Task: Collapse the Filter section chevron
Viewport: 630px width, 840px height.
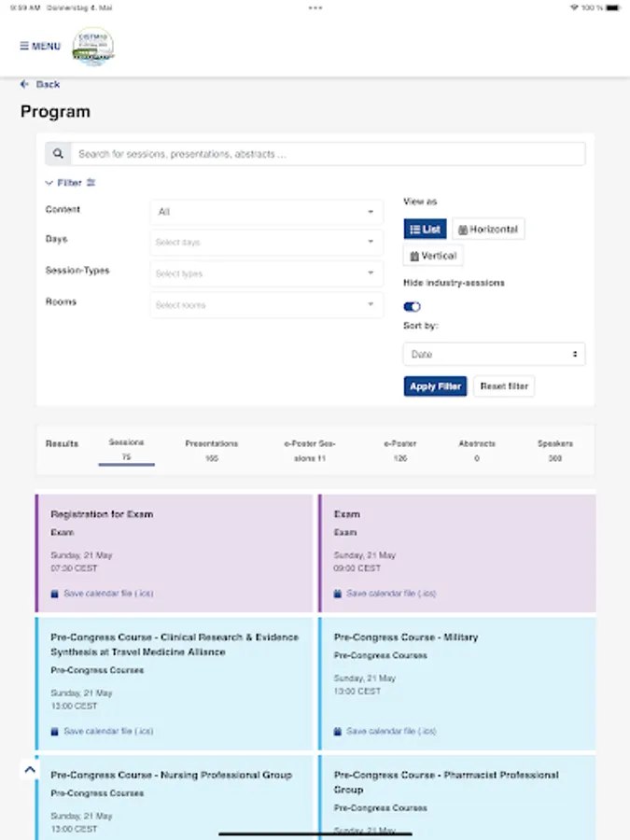Action: tap(49, 183)
